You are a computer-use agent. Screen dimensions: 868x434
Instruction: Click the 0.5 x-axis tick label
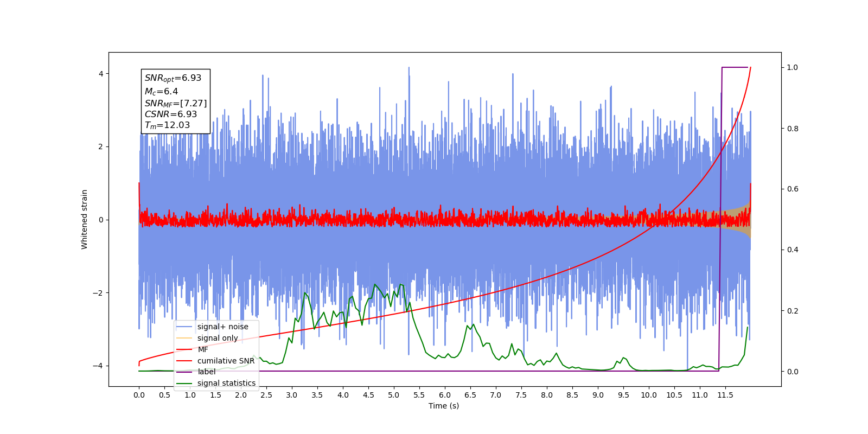164,395
